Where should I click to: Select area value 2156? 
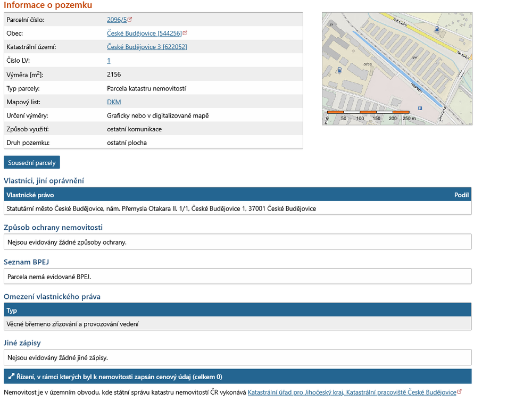114,74
